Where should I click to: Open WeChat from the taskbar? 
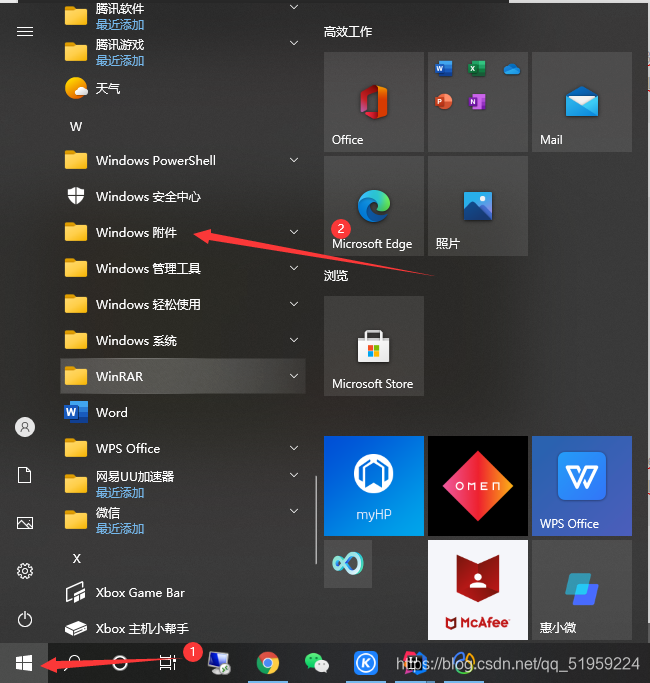coord(317,663)
